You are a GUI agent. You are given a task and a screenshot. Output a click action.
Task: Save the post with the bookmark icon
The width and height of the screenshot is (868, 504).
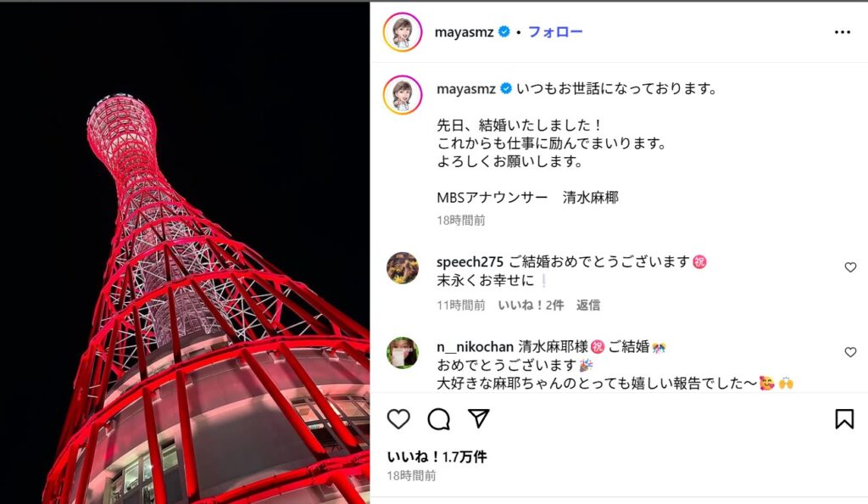[844, 419]
